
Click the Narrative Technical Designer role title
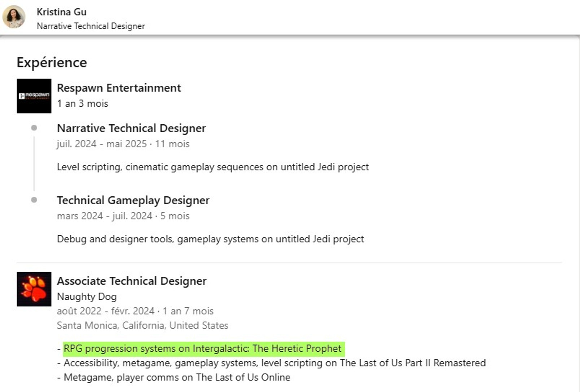pyautogui.click(x=131, y=128)
